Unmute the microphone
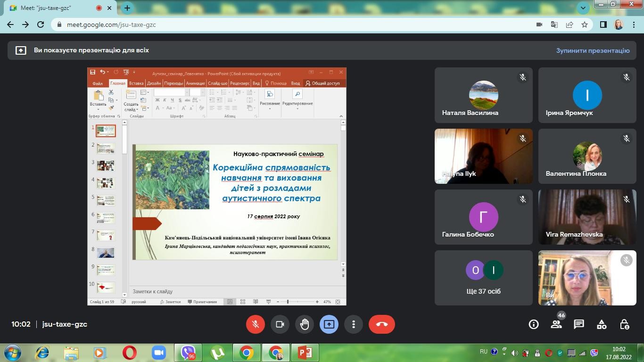The image size is (644, 362). [256, 324]
